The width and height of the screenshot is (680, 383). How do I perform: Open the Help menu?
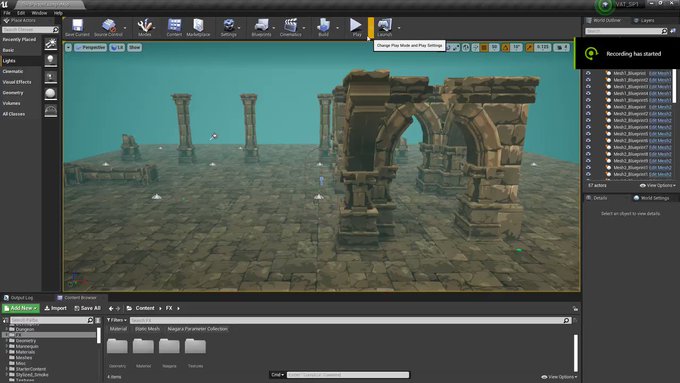[58, 13]
